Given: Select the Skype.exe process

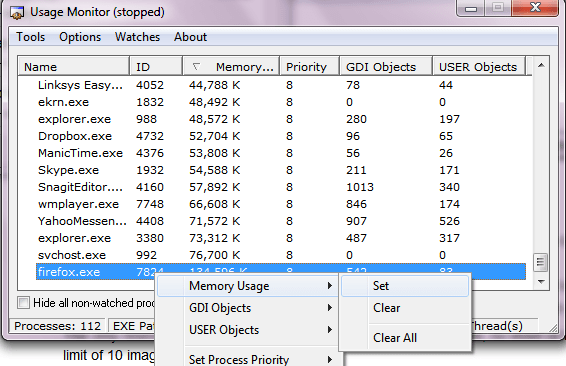Looking at the screenshot, I should pos(281,170).
